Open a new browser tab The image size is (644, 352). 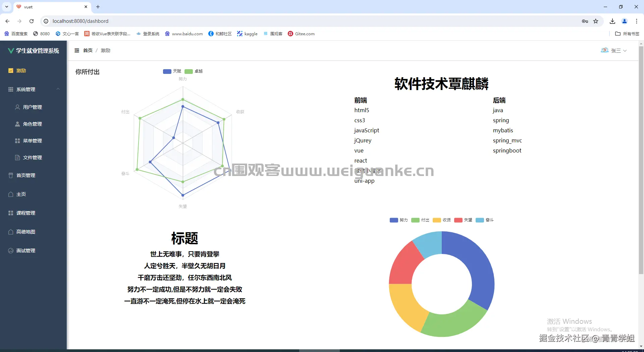pos(98,7)
